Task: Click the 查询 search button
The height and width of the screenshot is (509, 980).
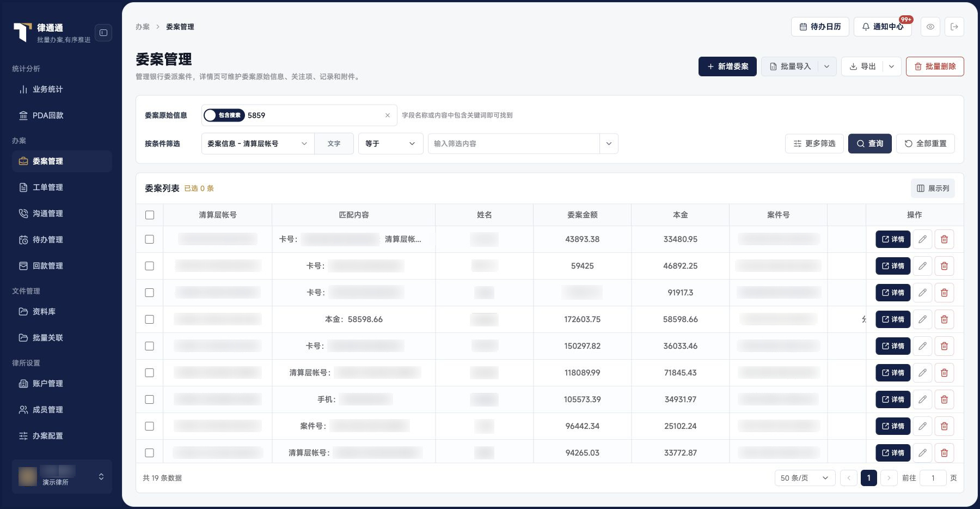Action: (x=869, y=144)
